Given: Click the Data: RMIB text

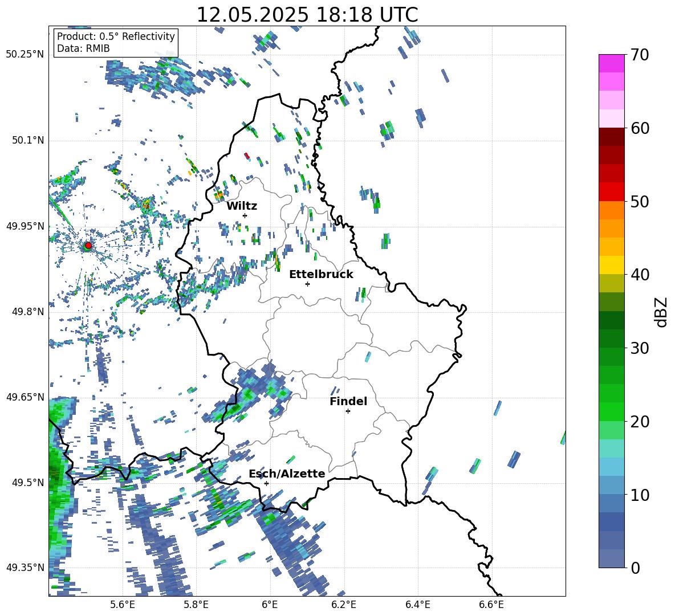Looking at the screenshot, I should (x=83, y=48).
